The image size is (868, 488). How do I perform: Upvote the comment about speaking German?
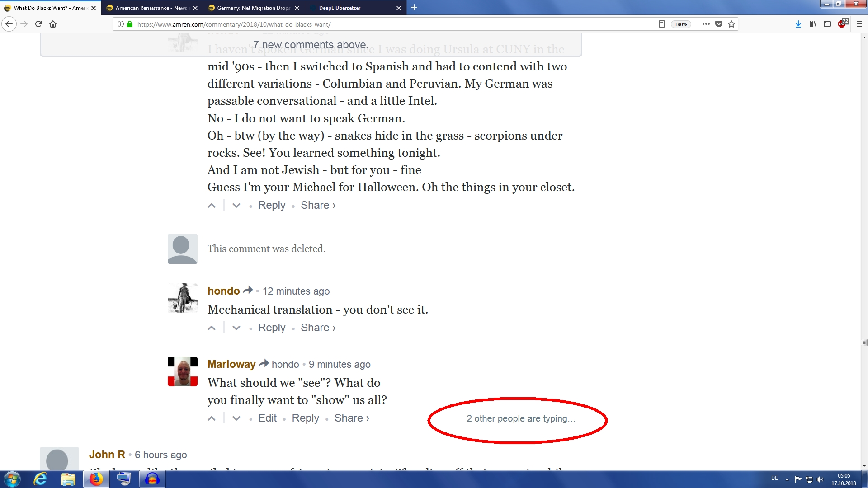point(212,206)
